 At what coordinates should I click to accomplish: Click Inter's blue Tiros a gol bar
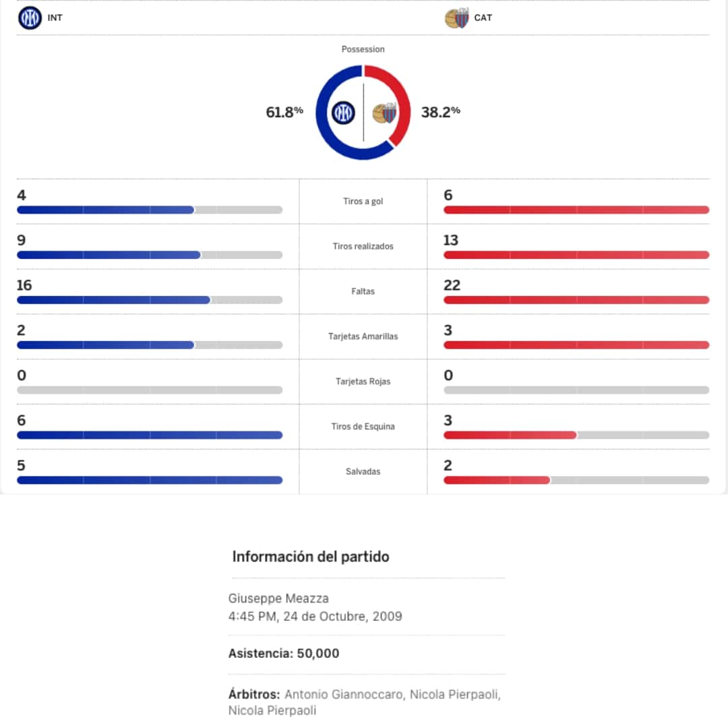pyautogui.click(x=105, y=210)
